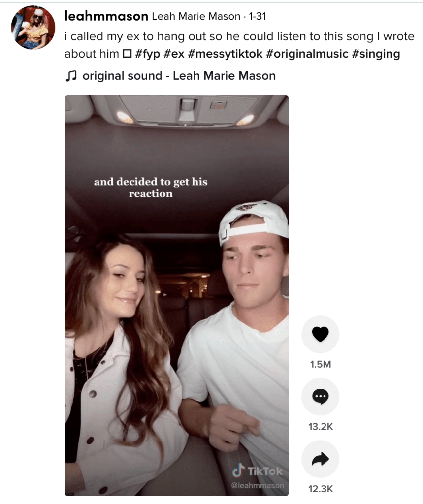This screenshot has height=504, width=423.
Task: Click the 12.3K shares count
Action: pos(321,489)
